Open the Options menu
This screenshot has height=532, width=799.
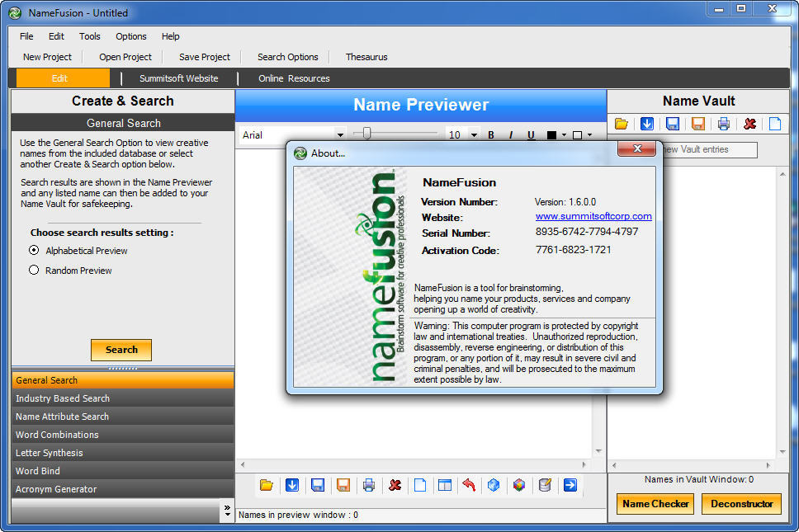[131, 36]
